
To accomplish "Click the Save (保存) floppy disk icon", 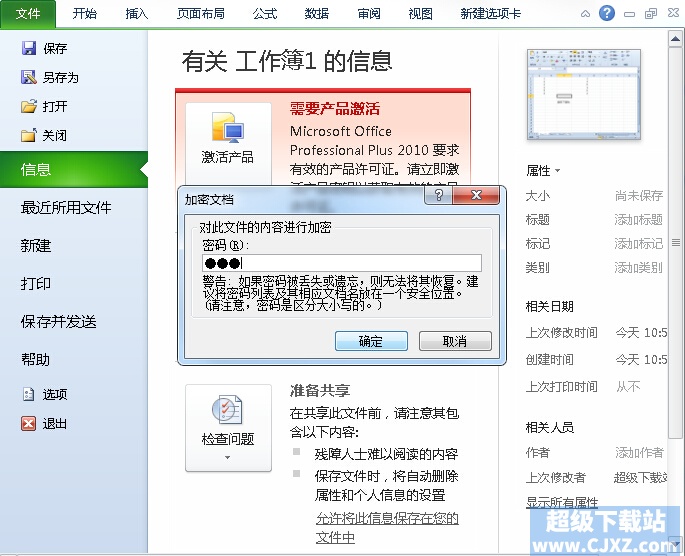I will (x=29, y=48).
